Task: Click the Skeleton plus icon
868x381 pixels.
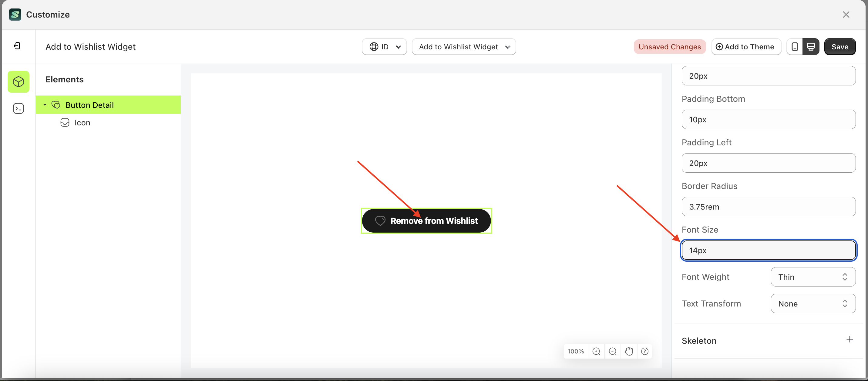Action: (850, 339)
